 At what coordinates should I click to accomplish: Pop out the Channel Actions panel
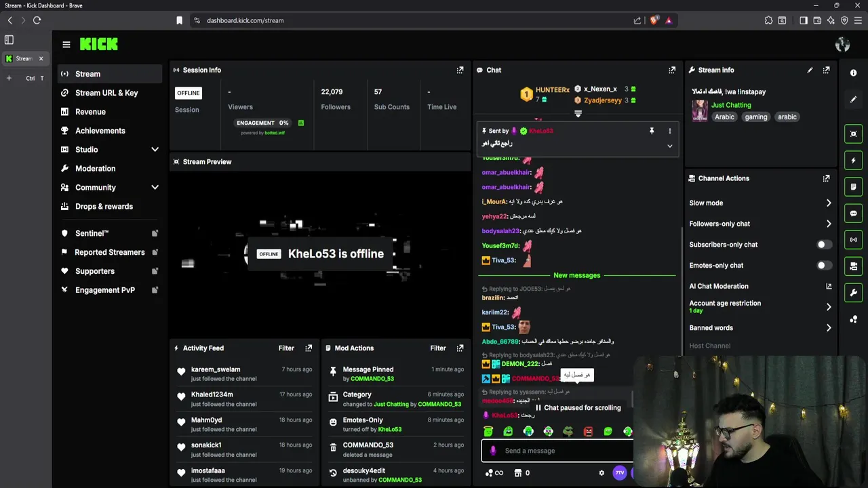point(826,178)
